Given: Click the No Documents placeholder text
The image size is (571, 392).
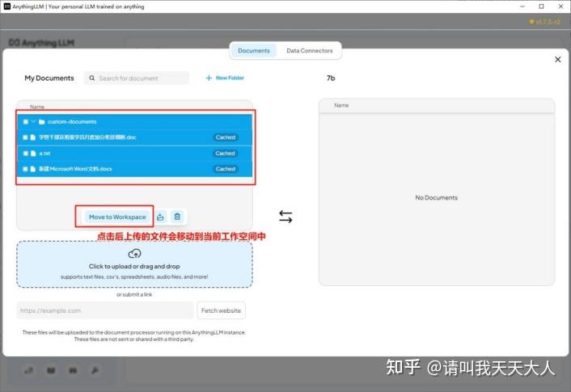Looking at the screenshot, I should [436, 198].
